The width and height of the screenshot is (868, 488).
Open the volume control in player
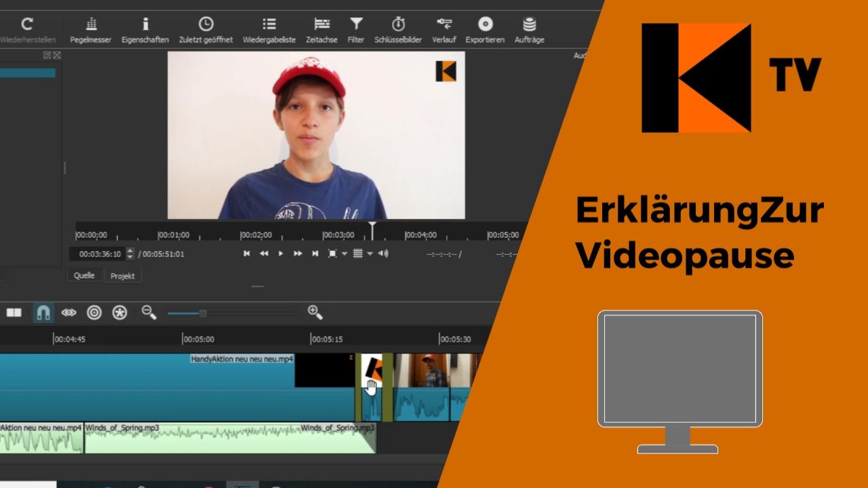[383, 253]
